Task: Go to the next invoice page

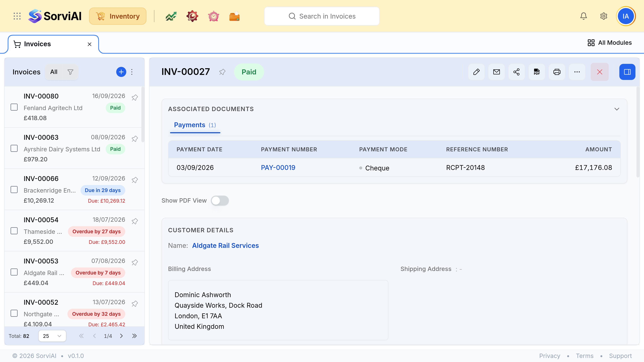Action: click(x=121, y=336)
